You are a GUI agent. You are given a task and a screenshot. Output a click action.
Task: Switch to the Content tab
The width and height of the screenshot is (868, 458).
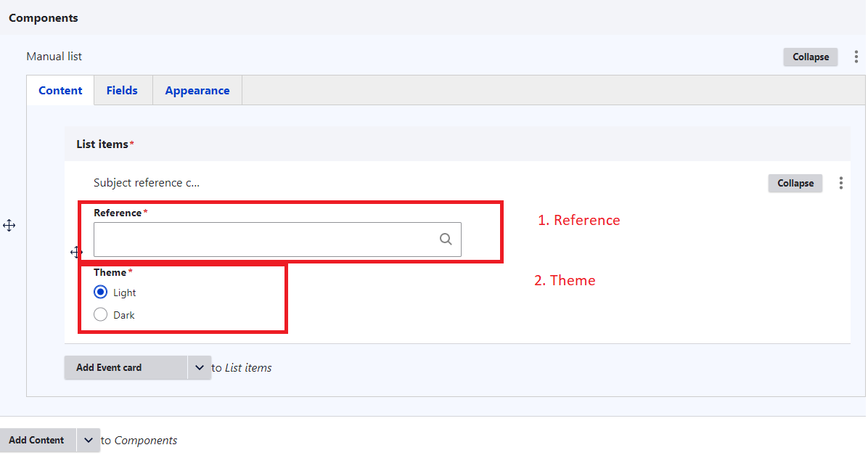[60, 91]
